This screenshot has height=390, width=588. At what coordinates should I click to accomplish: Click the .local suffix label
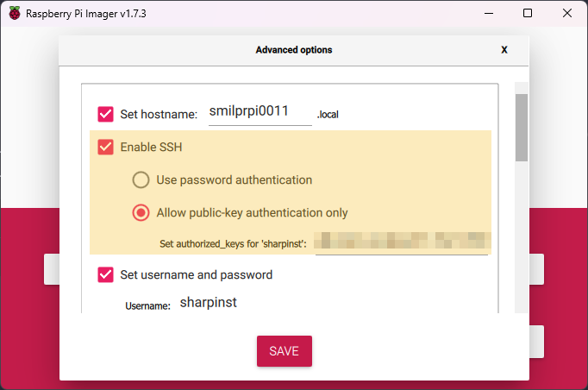click(328, 115)
